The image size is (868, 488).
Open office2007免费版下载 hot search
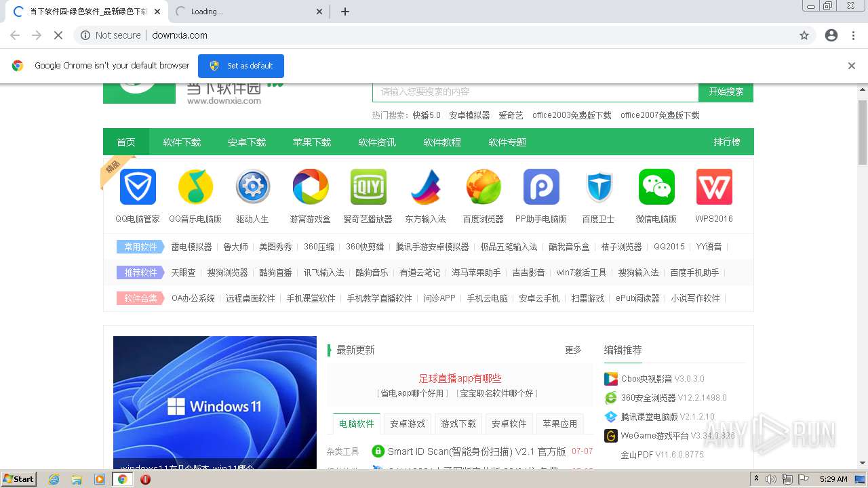point(660,115)
